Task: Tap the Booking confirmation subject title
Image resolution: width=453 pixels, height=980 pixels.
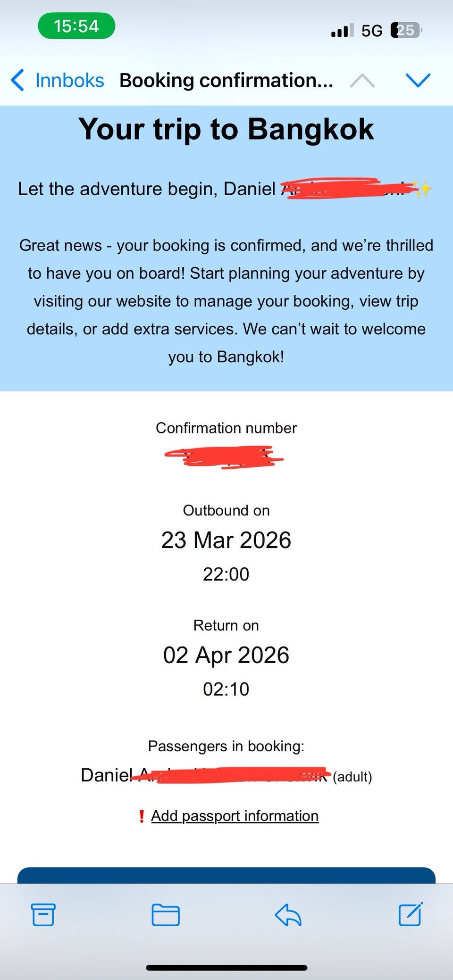Action: tap(226, 81)
